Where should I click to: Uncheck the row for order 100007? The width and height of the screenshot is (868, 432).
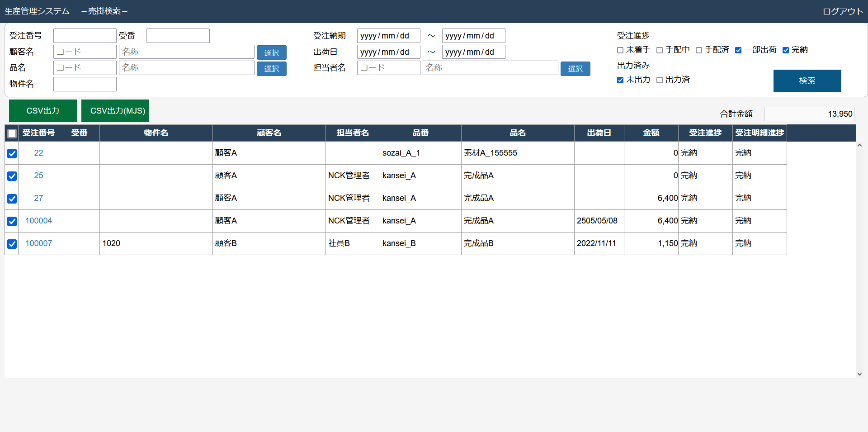(x=12, y=244)
